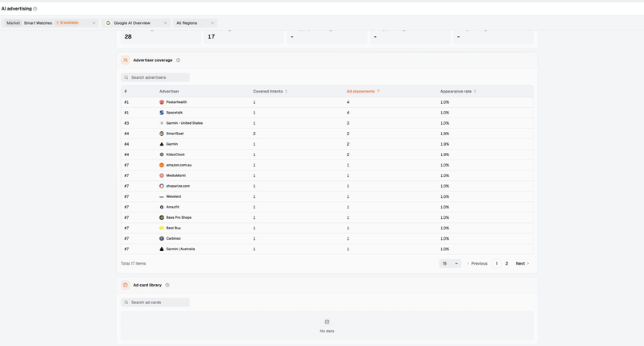Open the Market Smart Watches dropdown
This screenshot has width=644, height=346.
pos(50,23)
